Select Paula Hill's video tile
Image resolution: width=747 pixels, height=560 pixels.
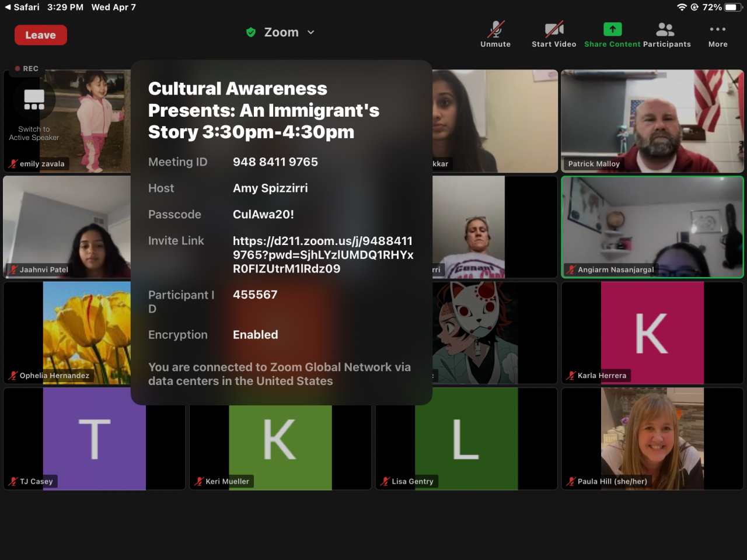(x=652, y=439)
